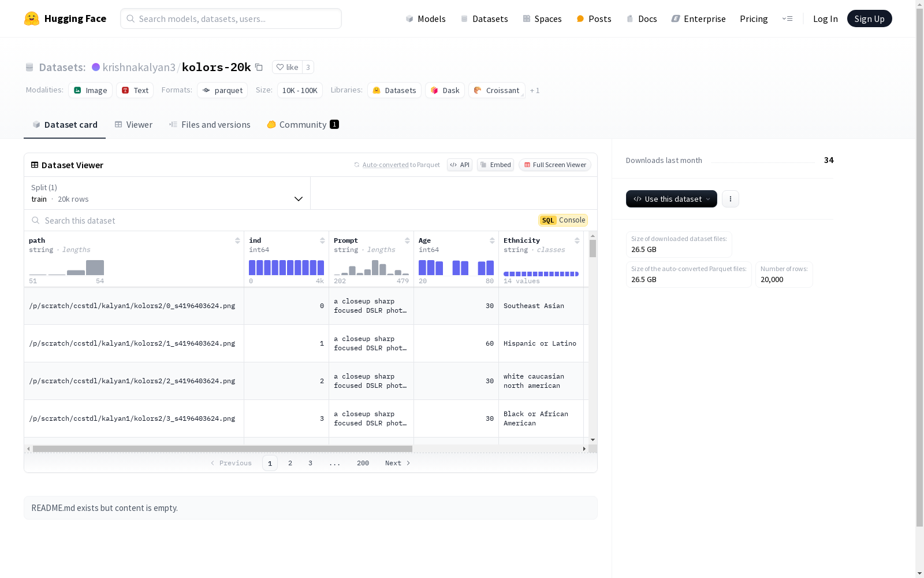Click the krishnakalyan3 user avatar
Image resolution: width=924 pixels, height=578 pixels.
coord(96,67)
